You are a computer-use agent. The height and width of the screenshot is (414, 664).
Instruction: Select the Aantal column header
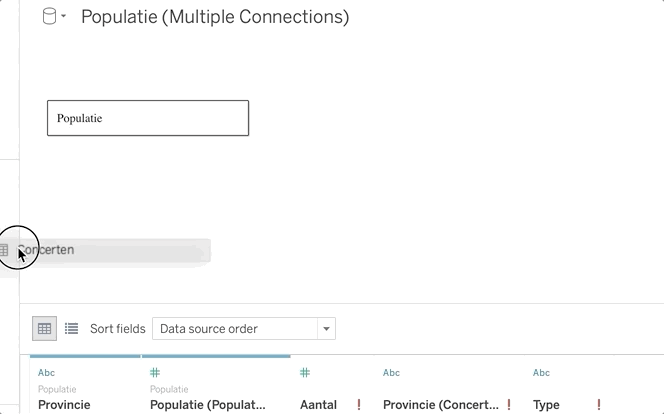(318, 405)
